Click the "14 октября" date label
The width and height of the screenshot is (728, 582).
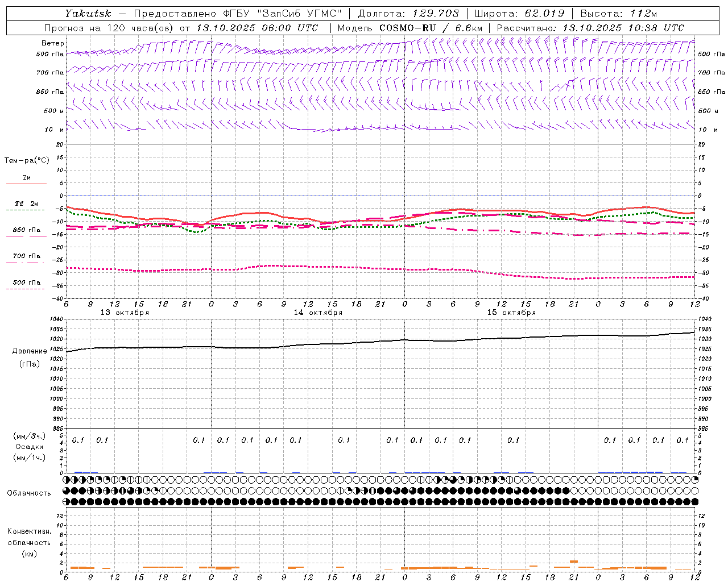(x=318, y=313)
